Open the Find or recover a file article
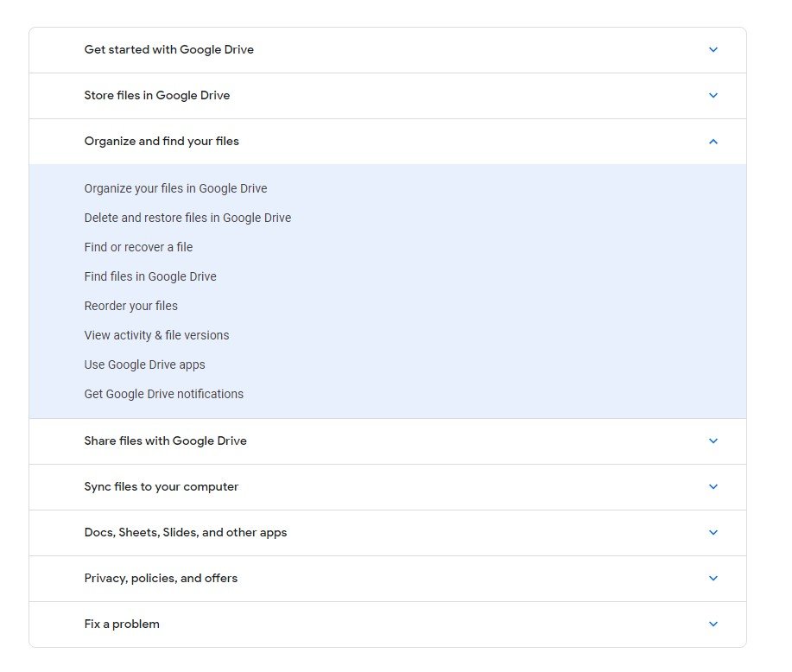 click(138, 247)
